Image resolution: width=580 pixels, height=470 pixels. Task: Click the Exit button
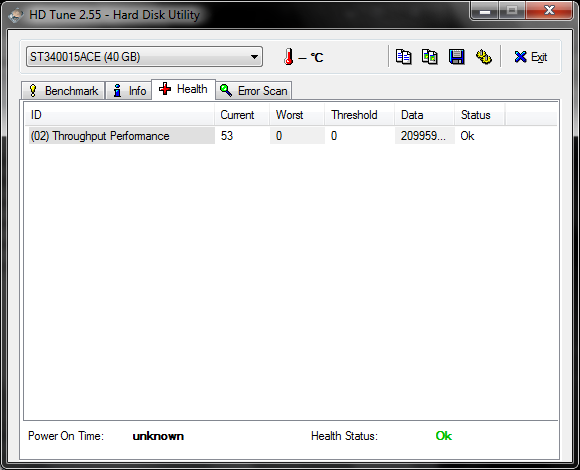pos(530,57)
